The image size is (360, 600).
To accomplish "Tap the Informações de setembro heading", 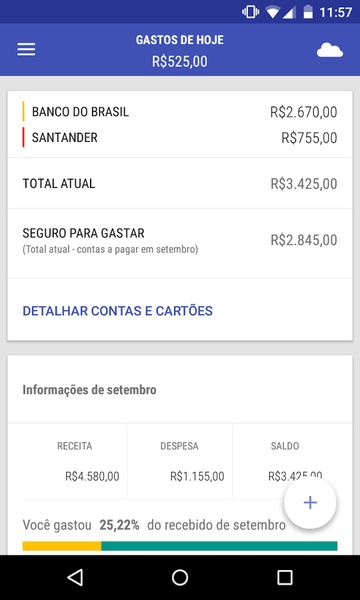I will 90,390.
